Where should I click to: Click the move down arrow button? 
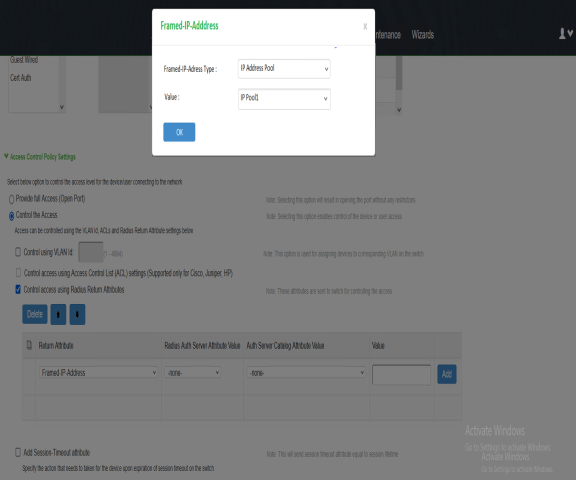(x=77, y=314)
